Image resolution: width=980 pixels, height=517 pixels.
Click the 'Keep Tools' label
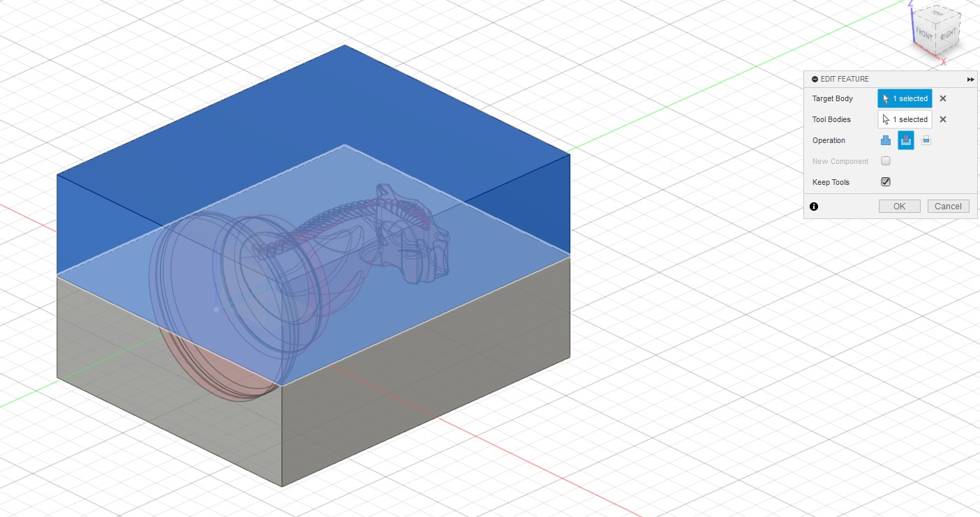831,182
